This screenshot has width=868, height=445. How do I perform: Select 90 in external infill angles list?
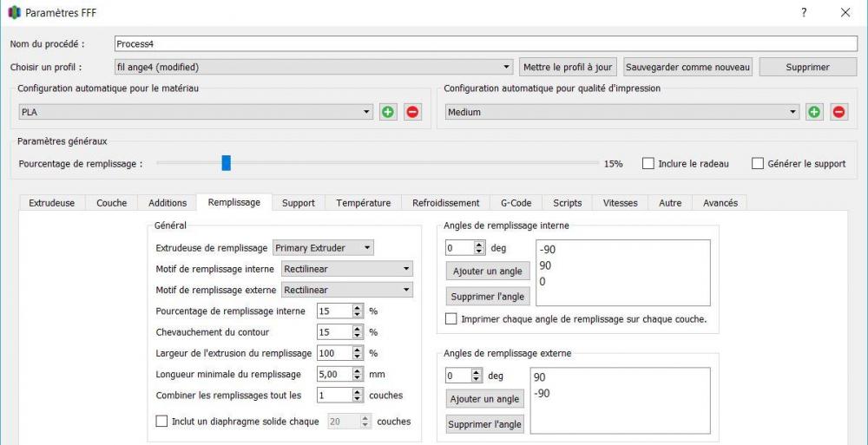coord(540,377)
